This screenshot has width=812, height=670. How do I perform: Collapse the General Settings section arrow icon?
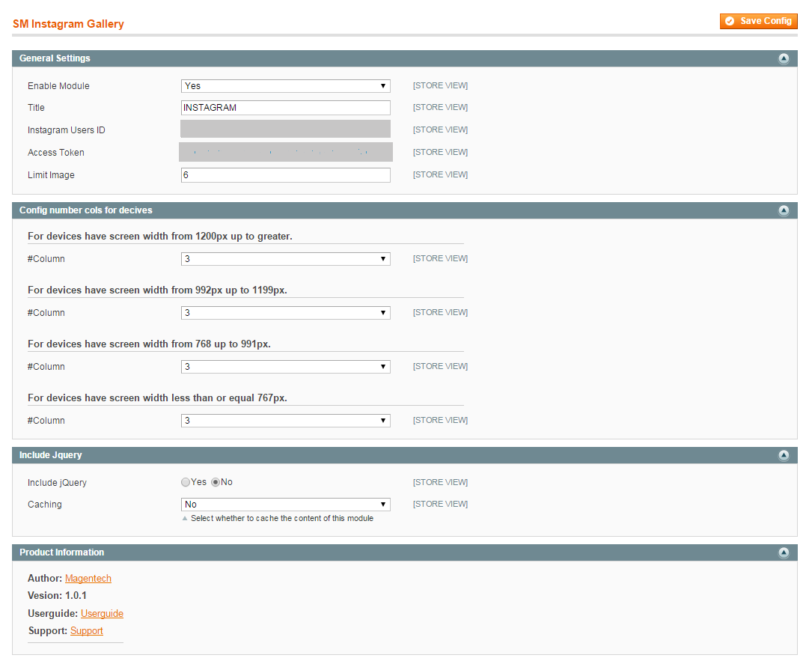point(784,58)
